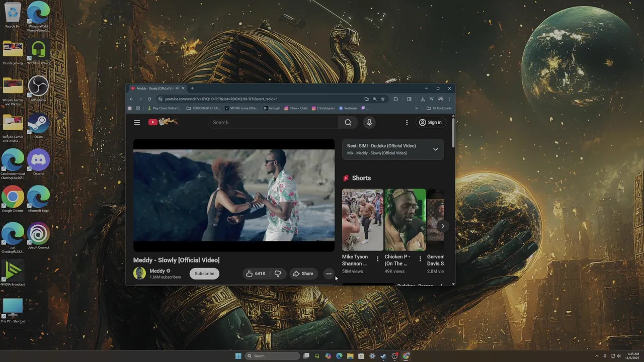Click the Chrome address bar URL
644x362 pixels.
[221, 99]
